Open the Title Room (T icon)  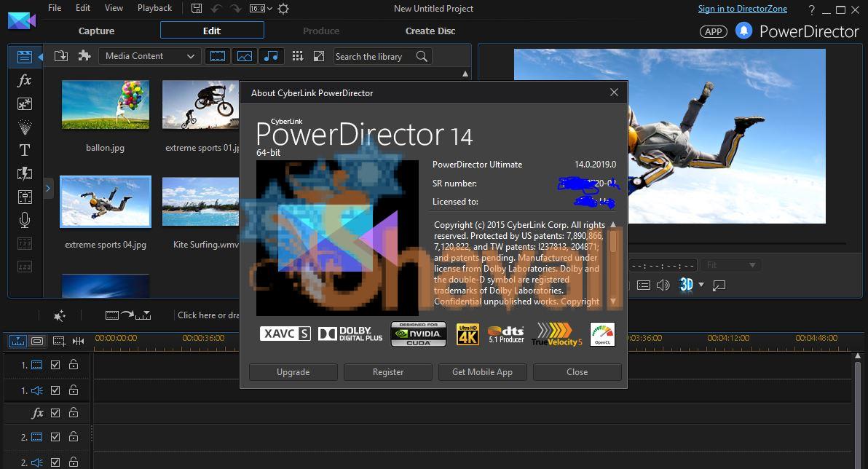(24, 150)
